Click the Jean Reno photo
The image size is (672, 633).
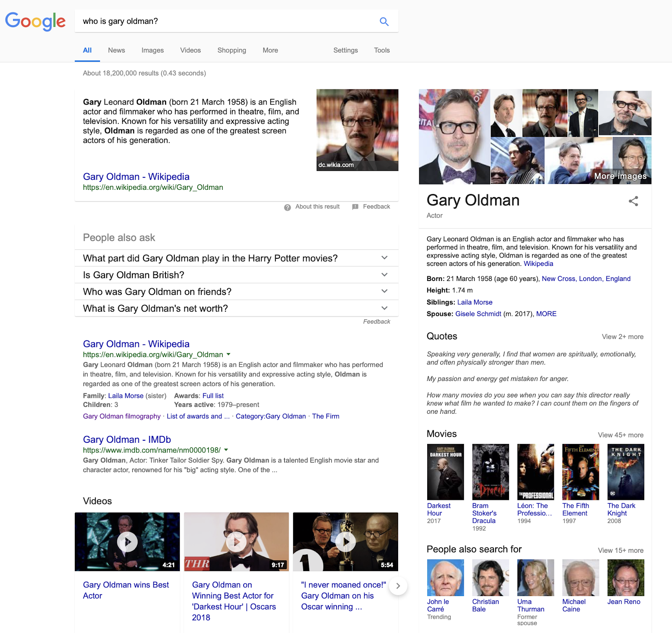626,578
